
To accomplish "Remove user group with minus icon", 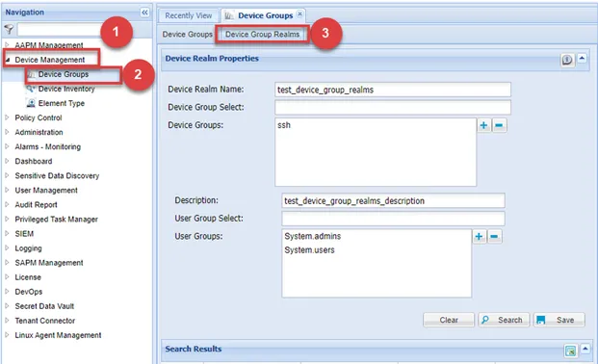I will [494, 237].
